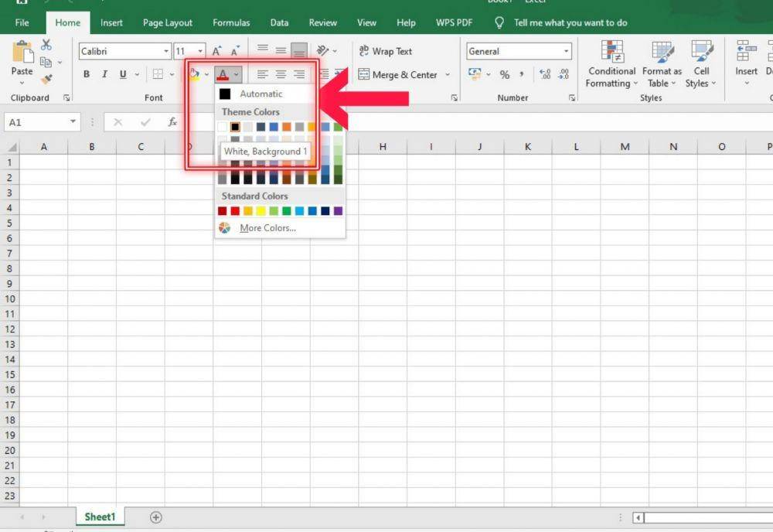Align text right in cell

point(299,74)
